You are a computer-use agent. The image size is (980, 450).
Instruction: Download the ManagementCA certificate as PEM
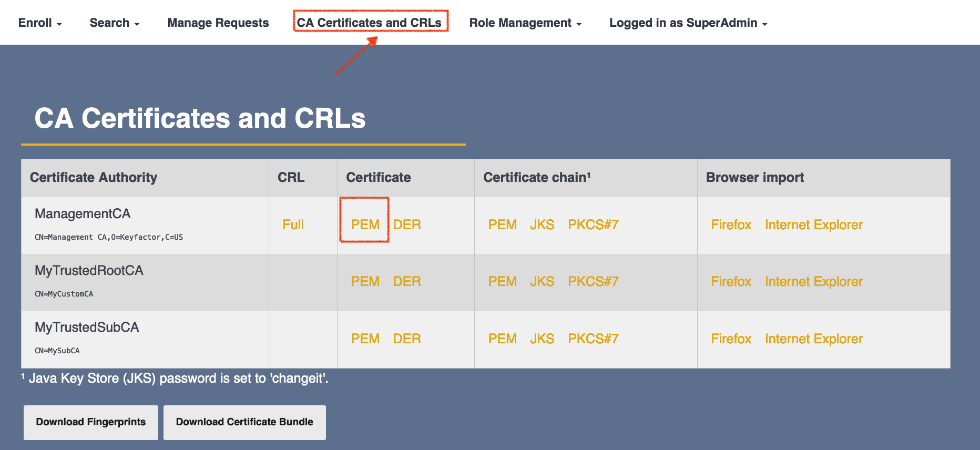coord(365,225)
